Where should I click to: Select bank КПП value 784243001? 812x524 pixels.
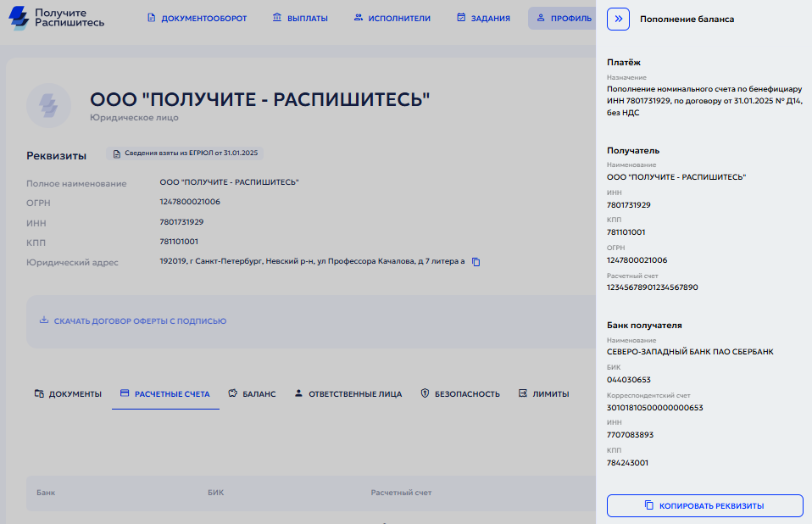pos(627,463)
